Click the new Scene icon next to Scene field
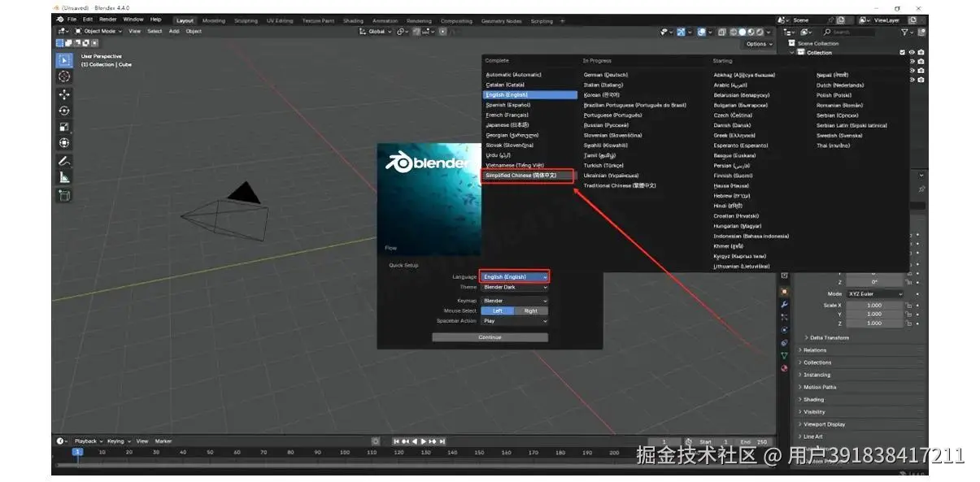The width and height of the screenshot is (980, 482). 840,20
